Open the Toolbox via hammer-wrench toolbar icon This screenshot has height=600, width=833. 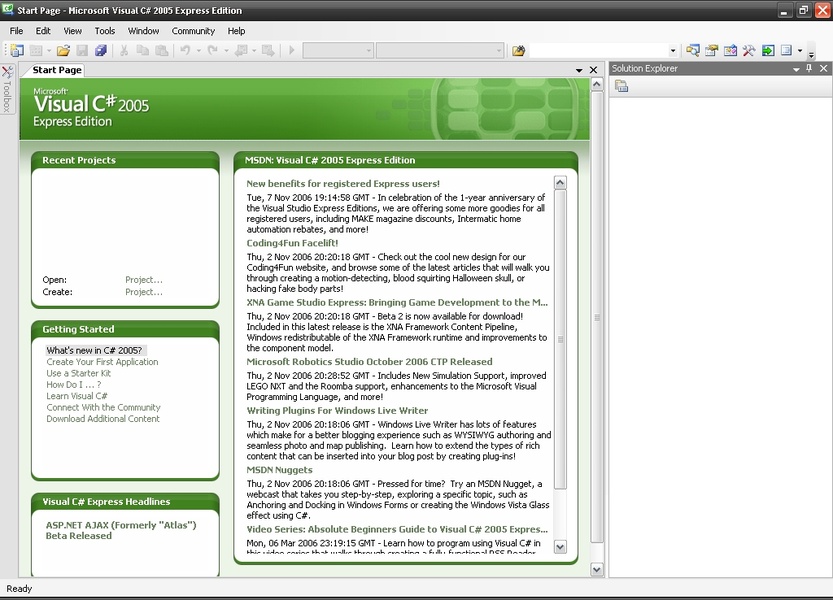(749, 50)
